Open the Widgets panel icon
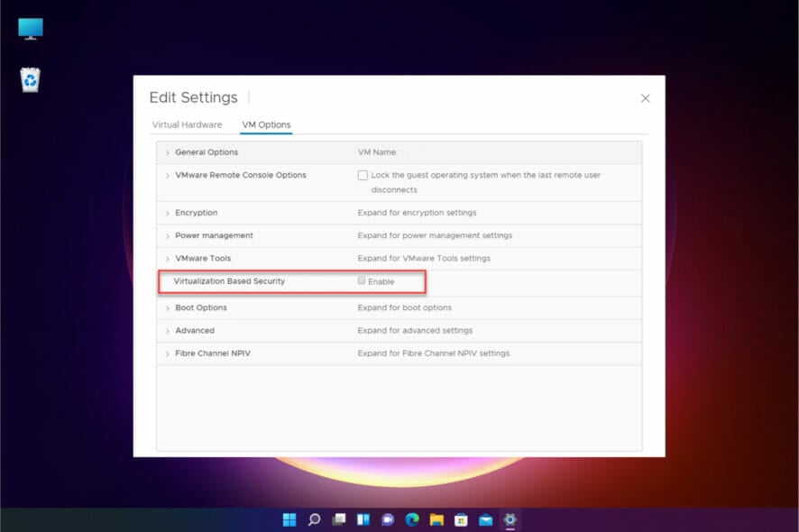 click(363, 519)
